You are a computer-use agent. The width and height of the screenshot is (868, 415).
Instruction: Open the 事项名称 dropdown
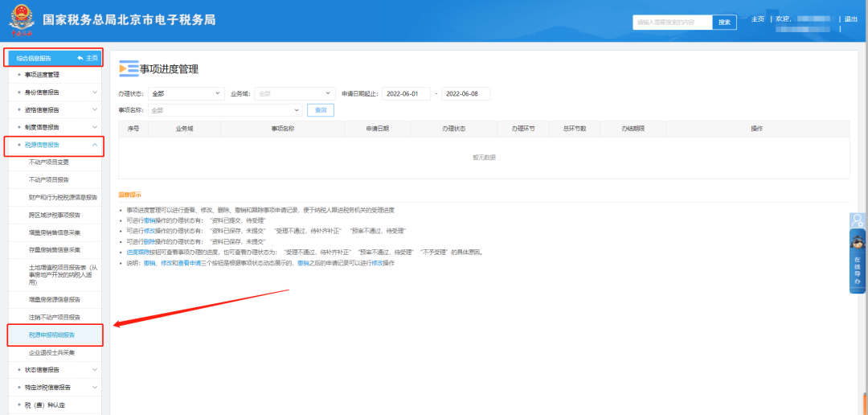[224, 110]
